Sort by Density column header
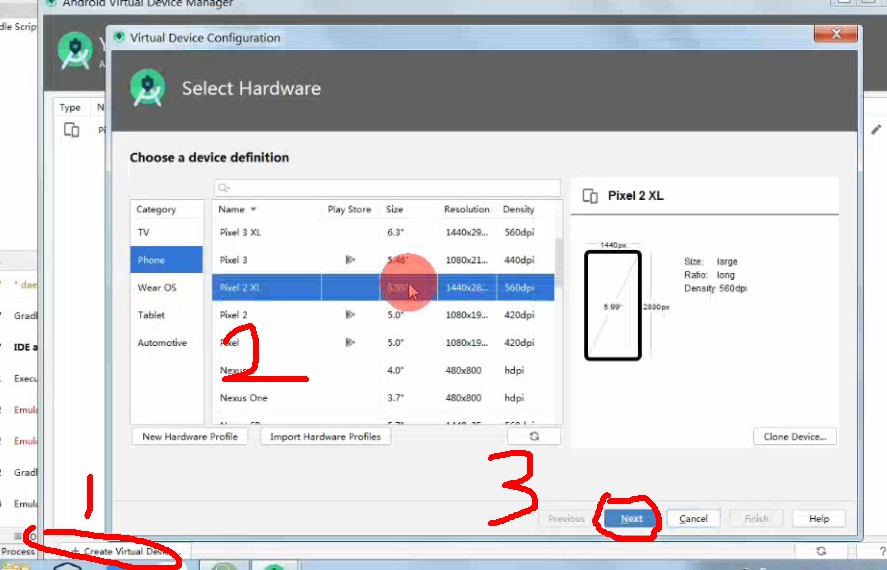The width and height of the screenshot is (887, 570). pyautogui.click(x=518, y=209)
